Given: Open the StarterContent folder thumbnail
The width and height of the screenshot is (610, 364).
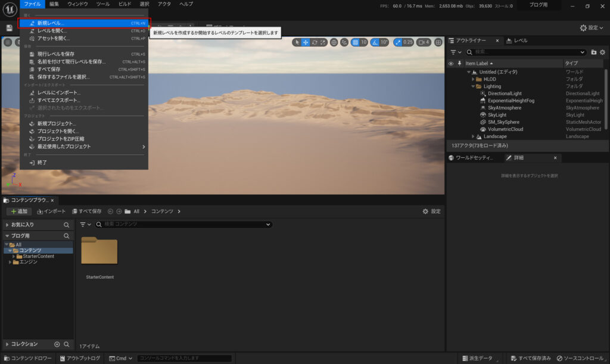Looking at the screenshot, I should pos(99,251).
